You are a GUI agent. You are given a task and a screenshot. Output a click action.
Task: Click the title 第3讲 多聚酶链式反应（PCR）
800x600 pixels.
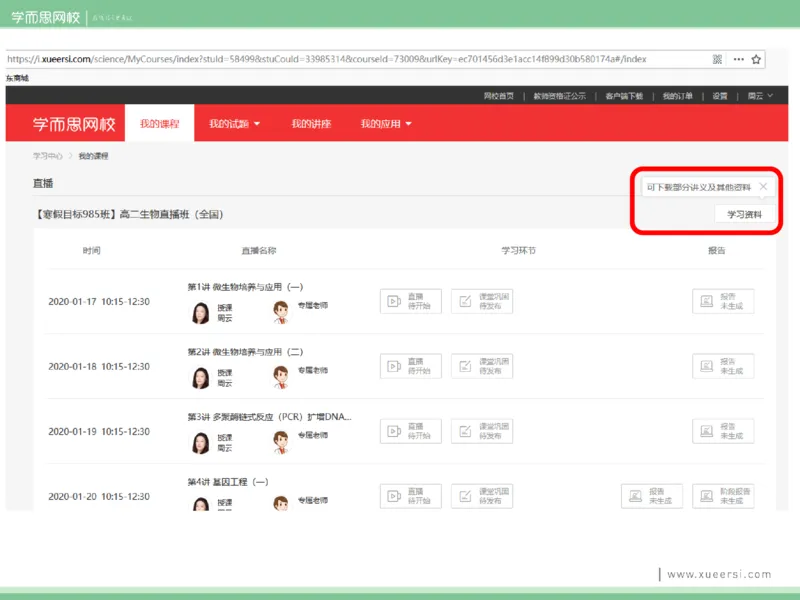[269, 417]
